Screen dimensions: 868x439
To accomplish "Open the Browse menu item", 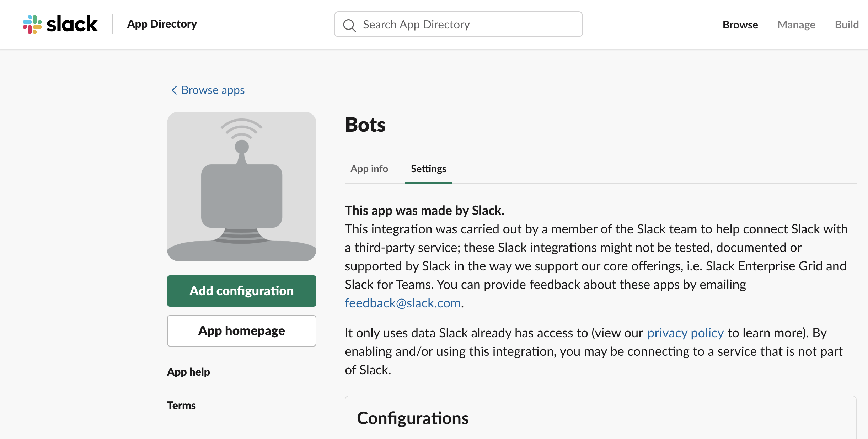I will pyautogui.click(x=740, y=25).
